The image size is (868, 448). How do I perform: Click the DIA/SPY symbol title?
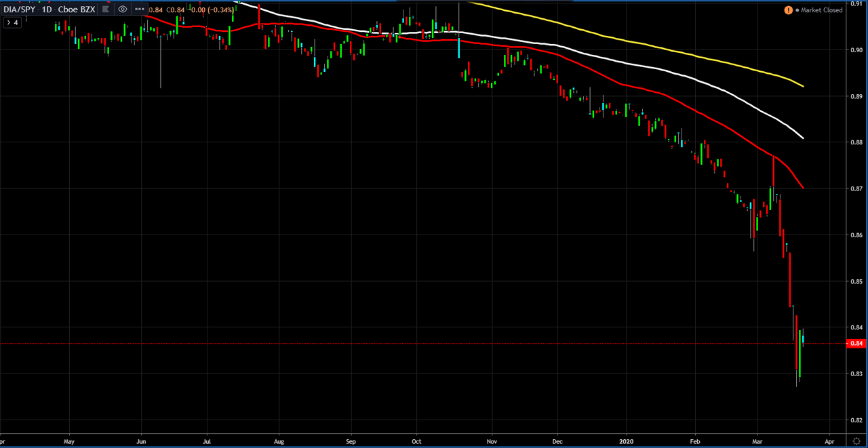(x=20, y=9)
